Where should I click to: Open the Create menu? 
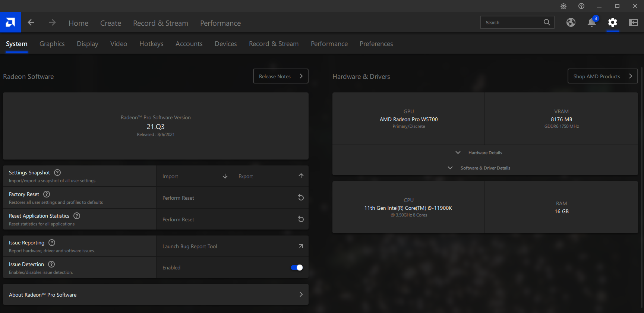(x=111, y=23)
